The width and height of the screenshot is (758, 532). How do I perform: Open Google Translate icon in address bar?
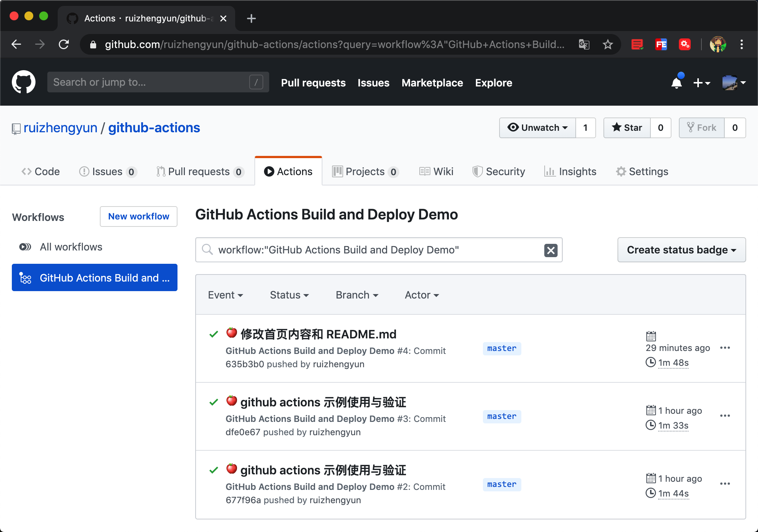pyautogui.click(x=584, y=45)
